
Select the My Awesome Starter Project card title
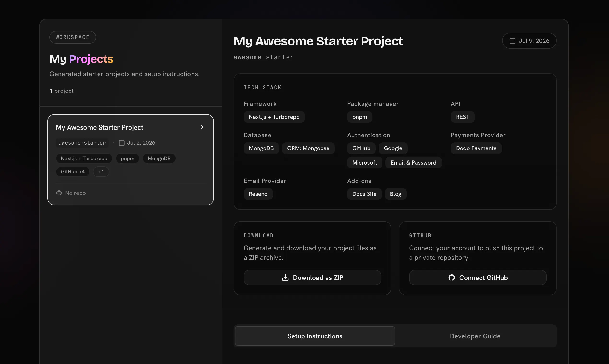[100, 128]
